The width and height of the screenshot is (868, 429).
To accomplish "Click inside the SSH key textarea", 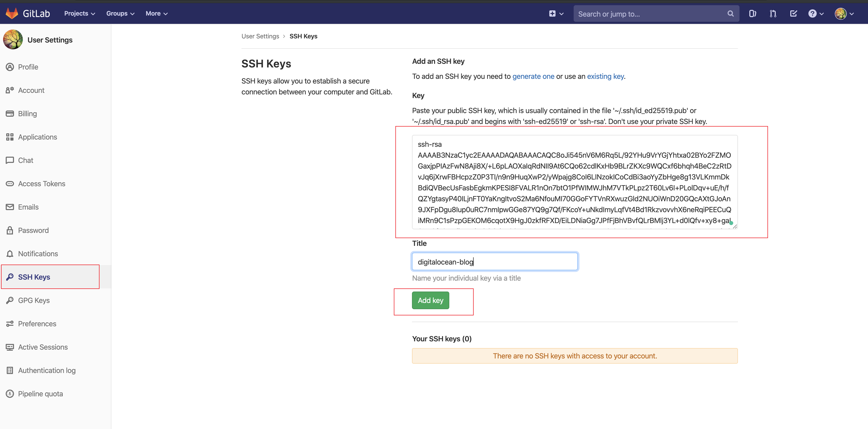I will coord(574,182).
